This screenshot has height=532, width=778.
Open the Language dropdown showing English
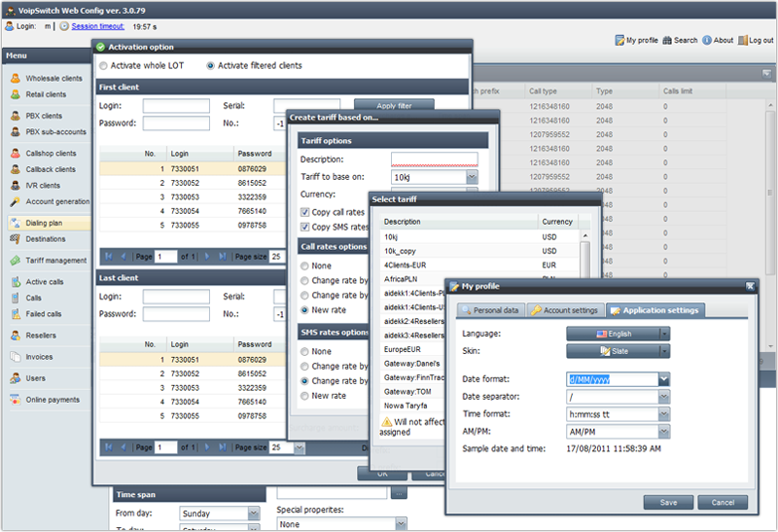(x=619, y=334)
